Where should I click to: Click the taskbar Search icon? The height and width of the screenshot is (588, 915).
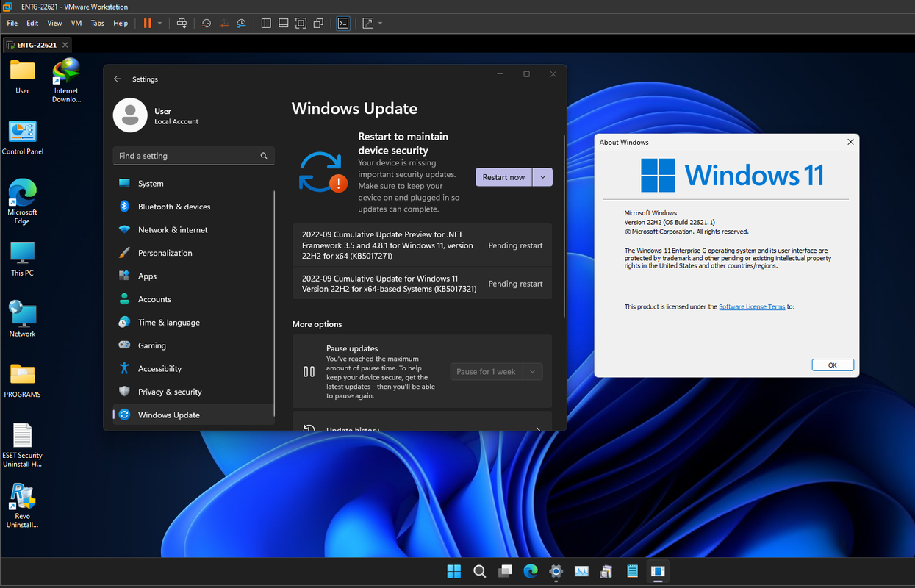(479, 571)
